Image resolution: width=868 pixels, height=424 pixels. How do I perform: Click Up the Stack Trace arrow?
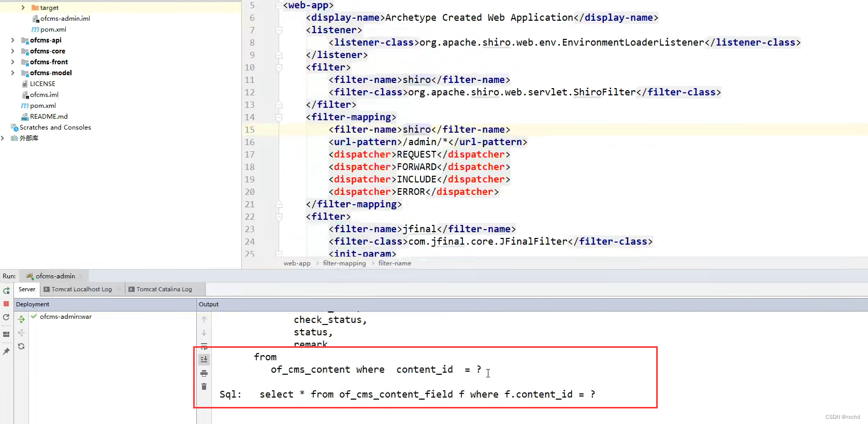tap(204, 319)
